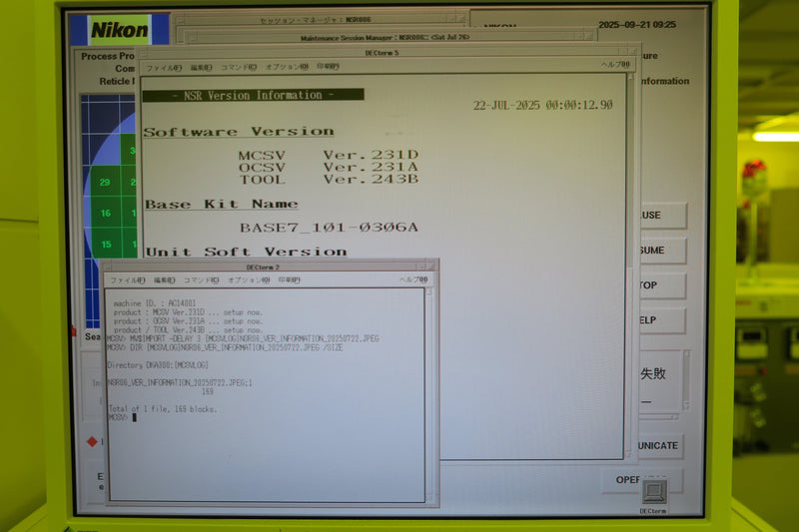799x532 pixels.
Task: Click the partially hidden SUME button
Action: click(x=662, y=250)
